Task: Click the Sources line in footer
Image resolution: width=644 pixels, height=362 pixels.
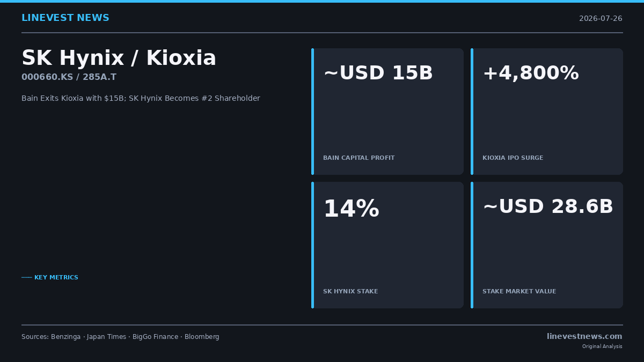Action: click(120, 337)
